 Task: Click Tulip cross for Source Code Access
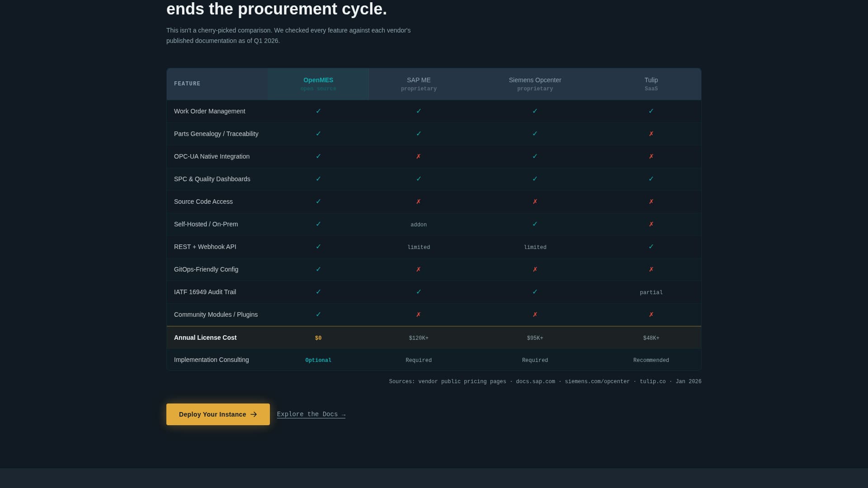tap(651, 202)
